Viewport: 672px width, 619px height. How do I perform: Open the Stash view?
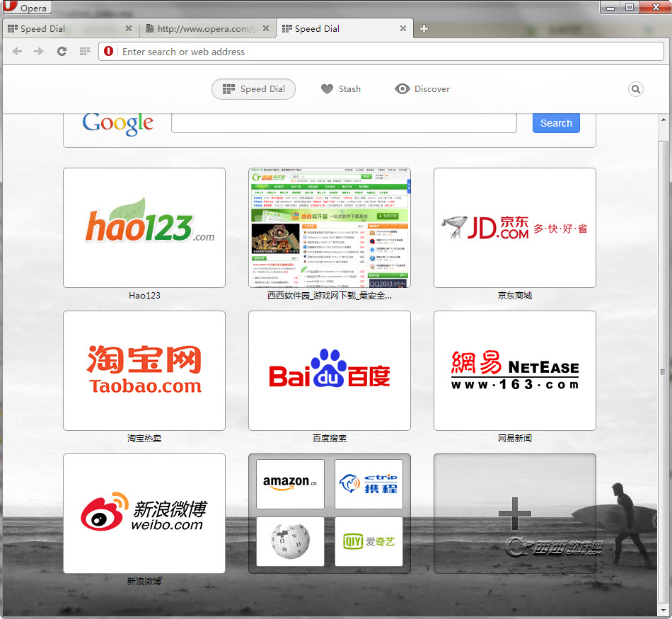(341, 89)
